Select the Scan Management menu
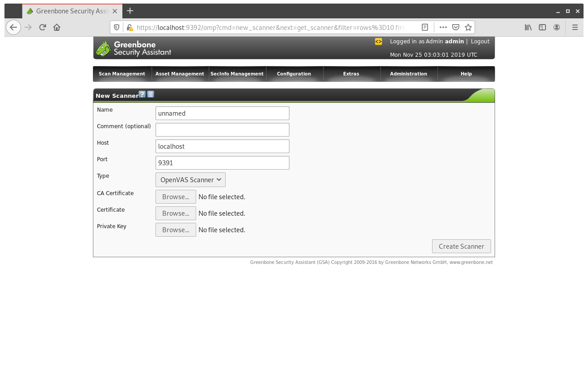The image size is (588, 376). click(x=122, y=74)
